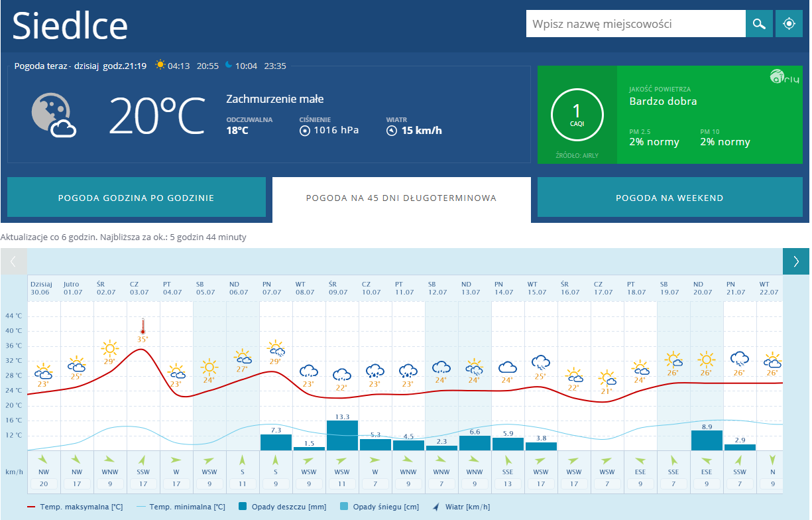Click the geolocation target icon
812x520 pixels.
[789, 24]
